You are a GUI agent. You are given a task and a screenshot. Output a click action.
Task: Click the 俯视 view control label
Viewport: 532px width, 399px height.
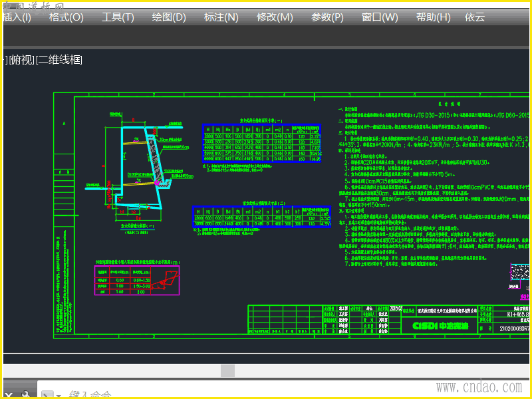point(21,60)
